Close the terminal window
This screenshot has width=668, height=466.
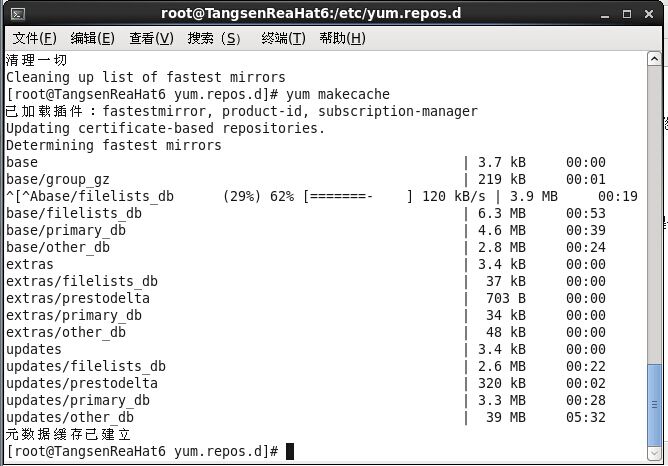(651, 13)
